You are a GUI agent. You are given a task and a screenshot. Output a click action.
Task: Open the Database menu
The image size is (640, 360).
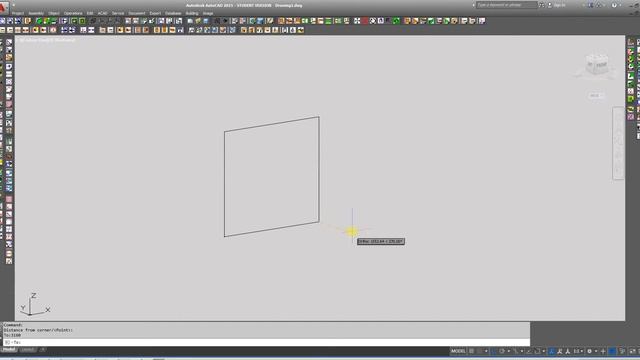[173, 13]
